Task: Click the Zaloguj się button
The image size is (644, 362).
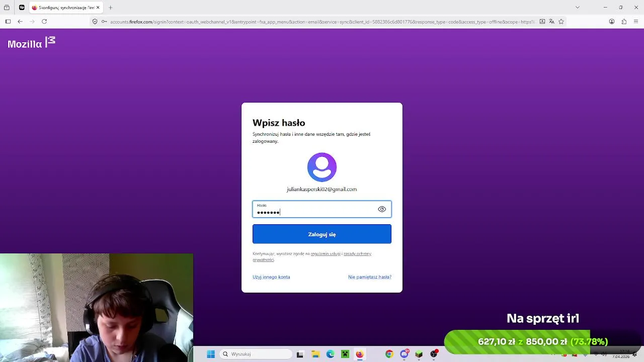Action: click(x=322, y=234)
